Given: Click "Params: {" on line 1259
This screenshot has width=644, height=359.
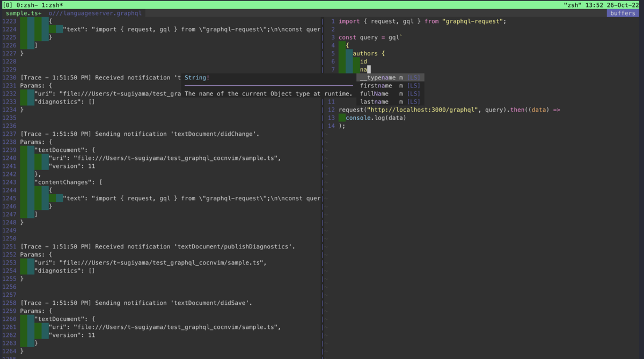Looking at the screenshot, I should (x=36, y=311).
